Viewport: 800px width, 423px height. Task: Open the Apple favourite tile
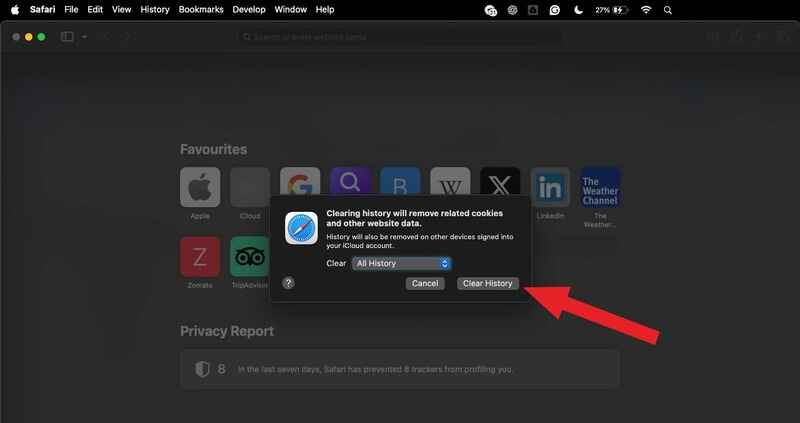click(x=200, y=187)
